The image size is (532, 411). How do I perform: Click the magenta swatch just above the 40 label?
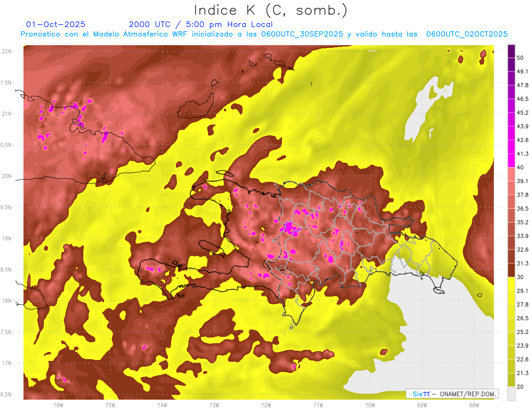(x=511, y=159)
